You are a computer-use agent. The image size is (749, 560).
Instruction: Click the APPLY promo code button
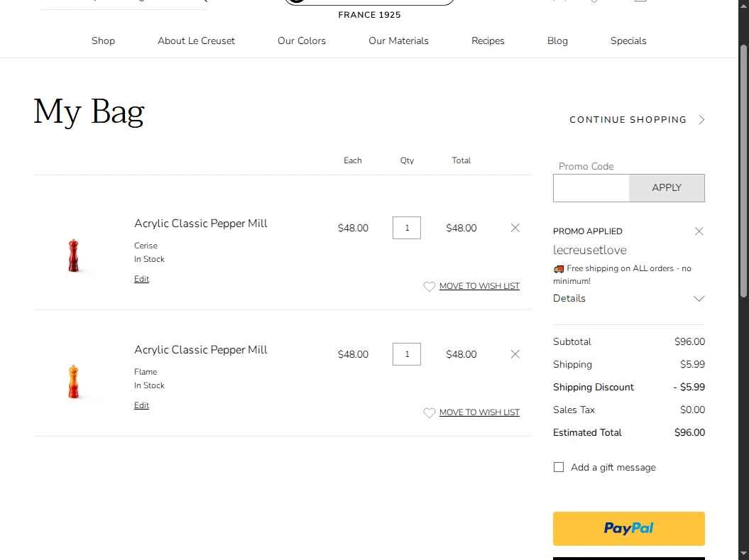[x=667, y=187]
